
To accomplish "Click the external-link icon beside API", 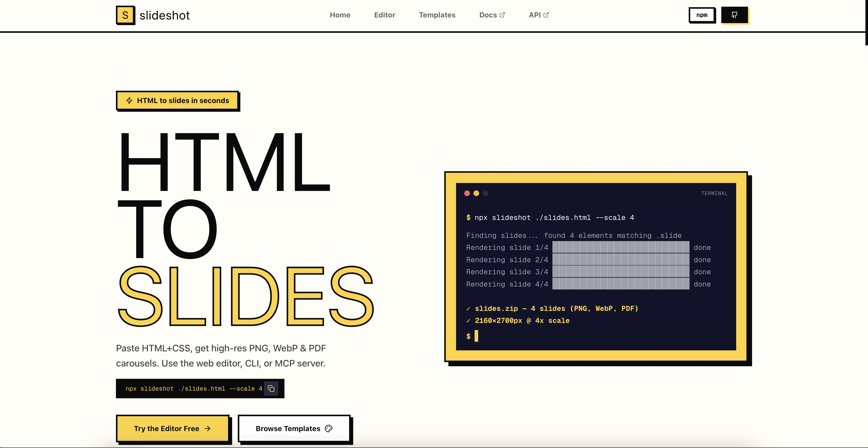I will pos(546,15).
